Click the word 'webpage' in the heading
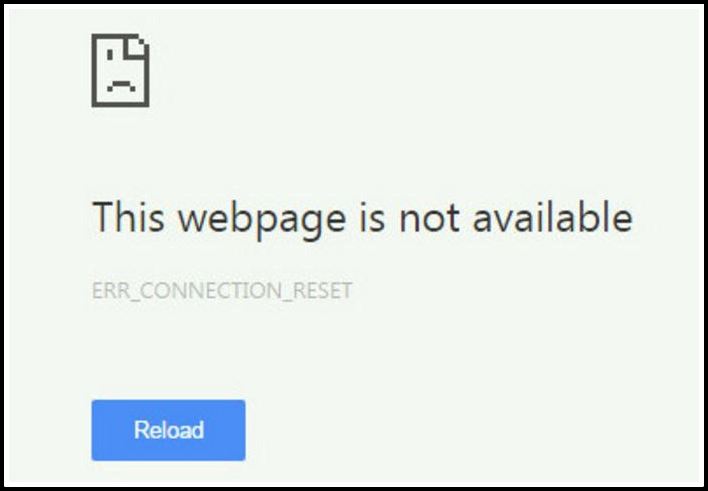 point(262,218)
